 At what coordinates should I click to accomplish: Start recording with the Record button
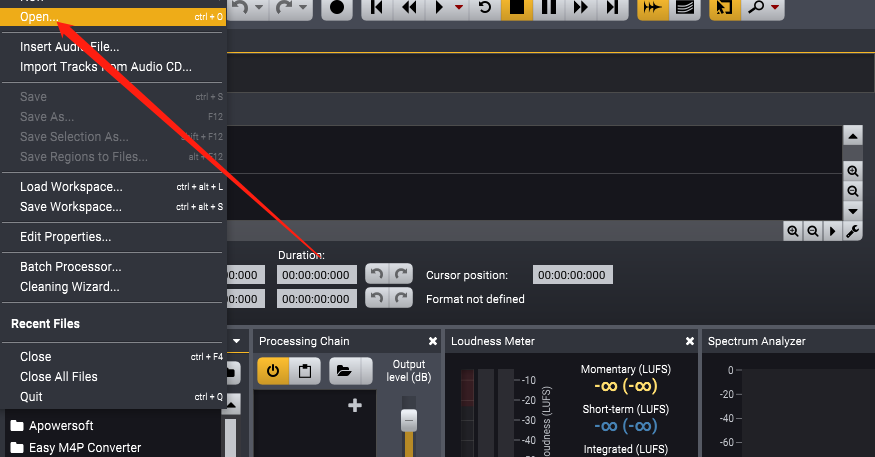[337, 8]
